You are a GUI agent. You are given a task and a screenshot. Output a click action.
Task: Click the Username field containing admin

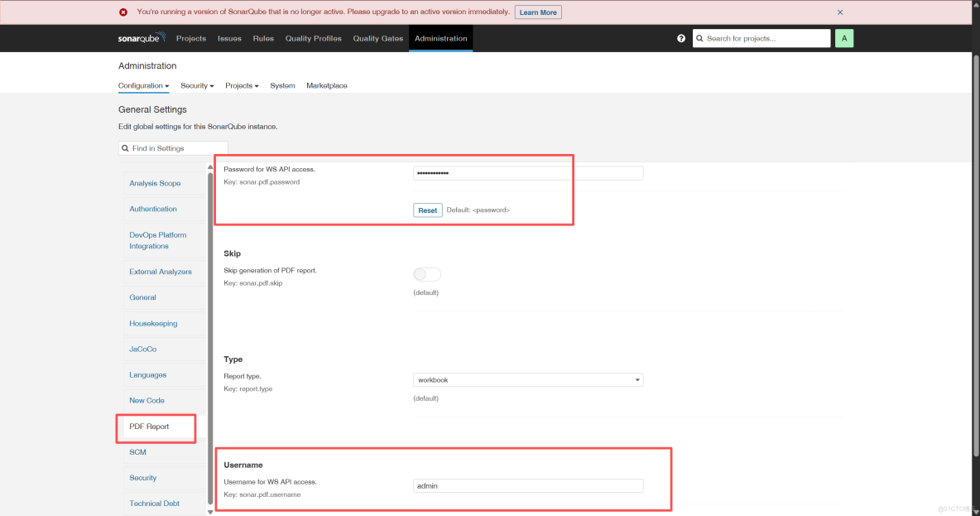(x=528, y=485)
